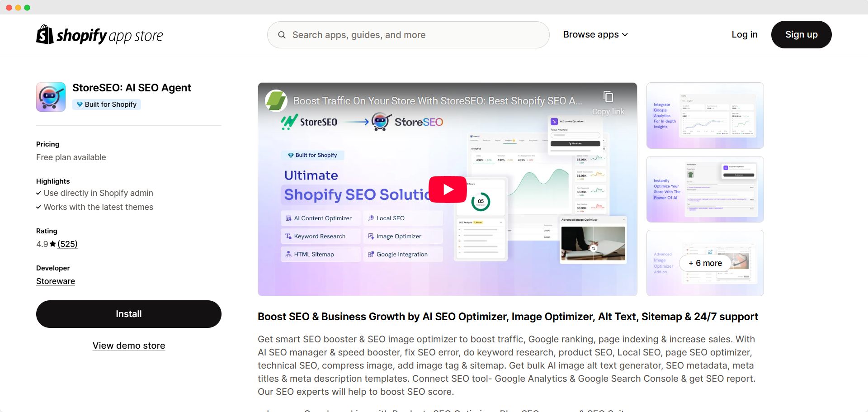Open the 525 reviews link

(x=67, y=244)
